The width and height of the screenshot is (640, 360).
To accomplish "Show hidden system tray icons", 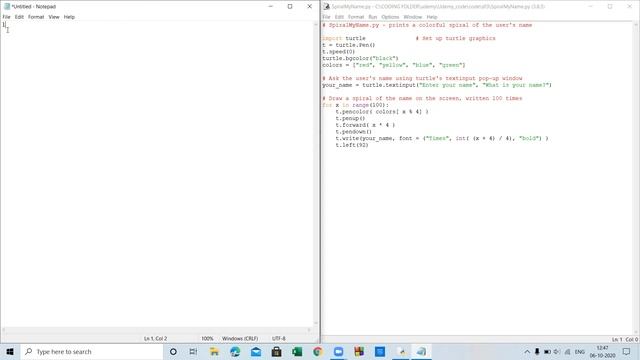I will [527, 351].
